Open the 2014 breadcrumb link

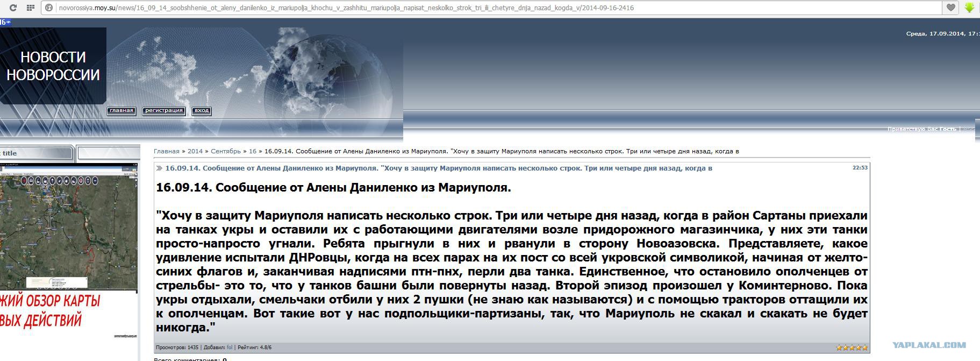click(195, 151)
